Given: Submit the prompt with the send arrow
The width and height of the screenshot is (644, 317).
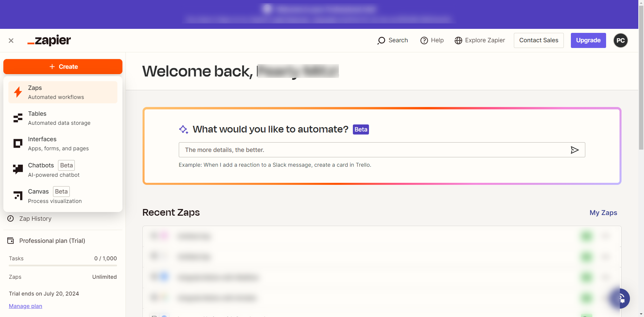Looking at the screenshot, I should coord(575,150).
